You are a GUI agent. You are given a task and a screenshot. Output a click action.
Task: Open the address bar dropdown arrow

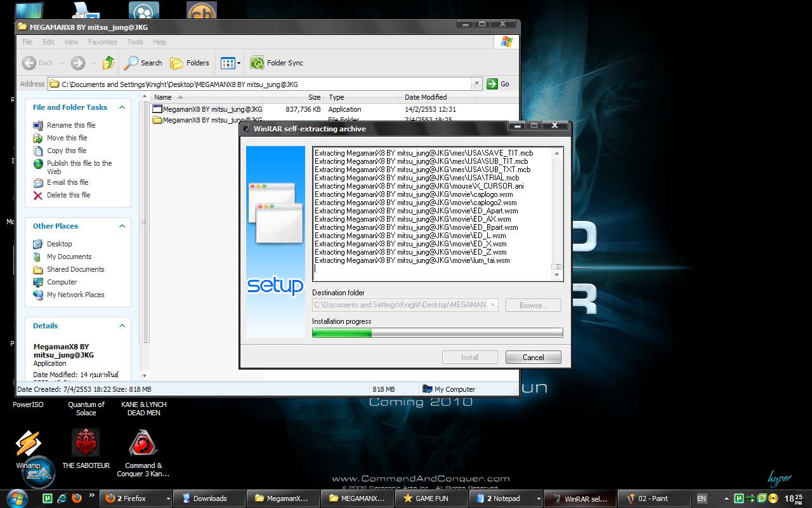(x=476, y=84)
